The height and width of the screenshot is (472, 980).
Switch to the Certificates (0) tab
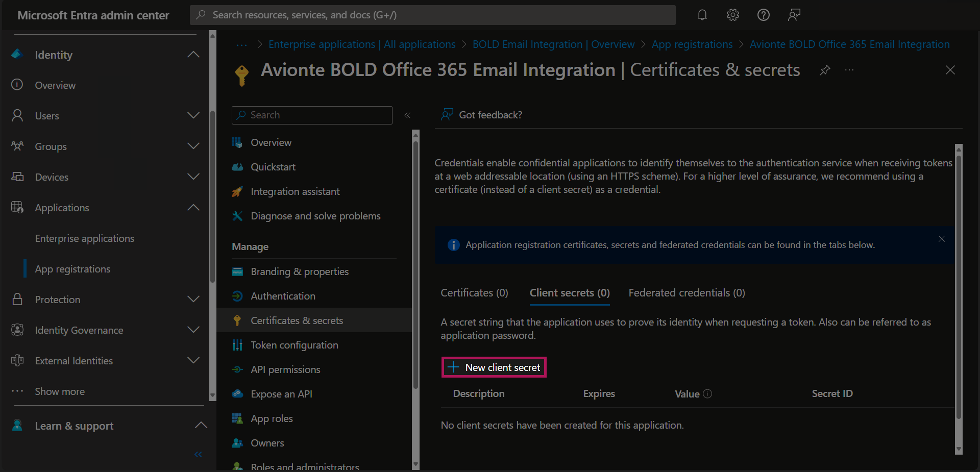[474, 293]
